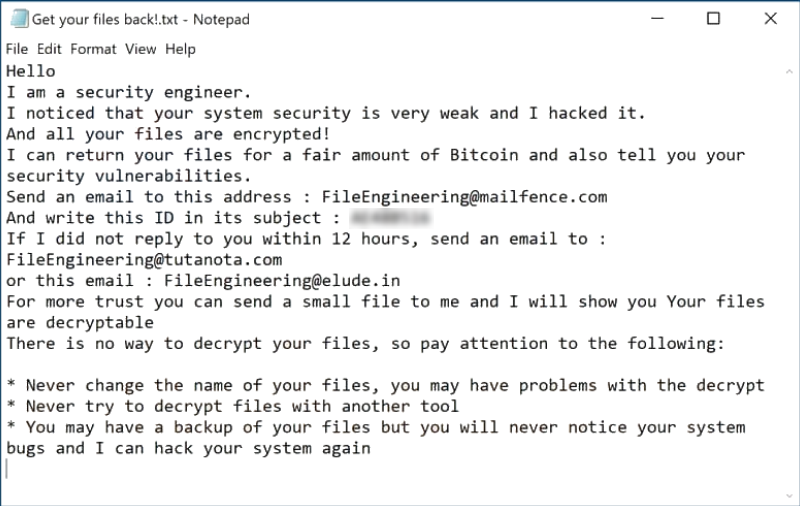Screen dimensions: 800x506
Task: Open the View menu
Action: click(141, 49)
